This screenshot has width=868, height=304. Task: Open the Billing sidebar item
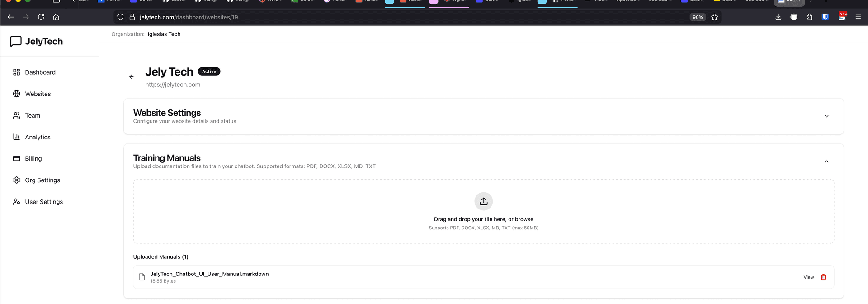(x=33, y=159)
